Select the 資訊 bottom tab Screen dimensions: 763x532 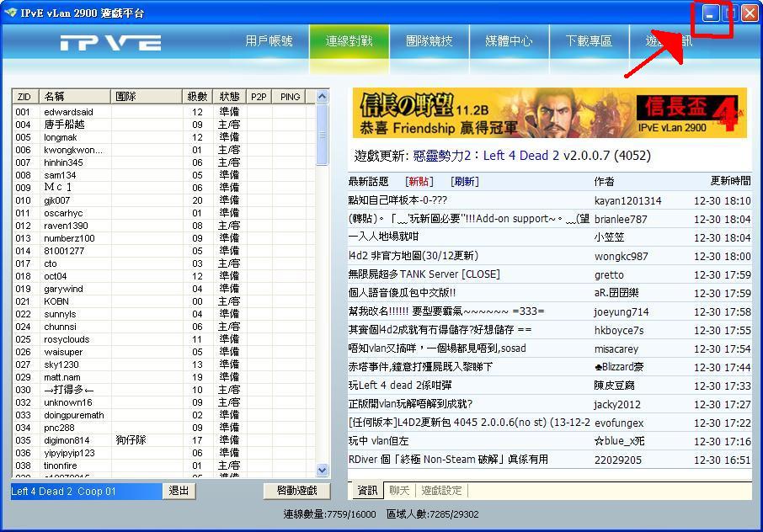367,490
